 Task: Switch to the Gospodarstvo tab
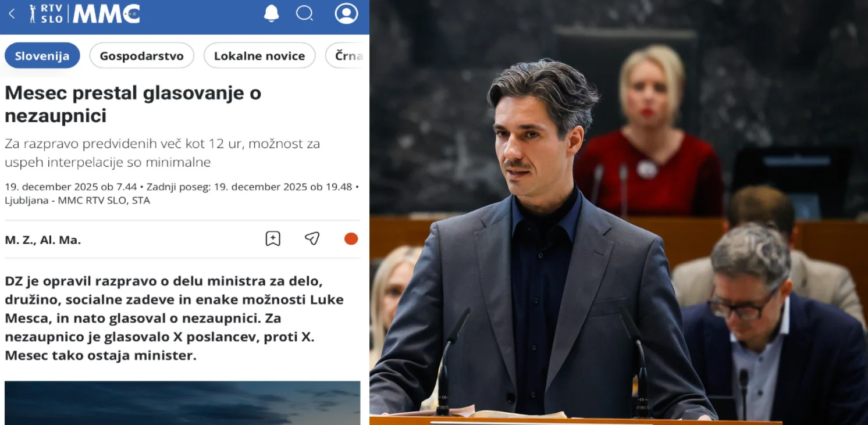coord(141,55)
